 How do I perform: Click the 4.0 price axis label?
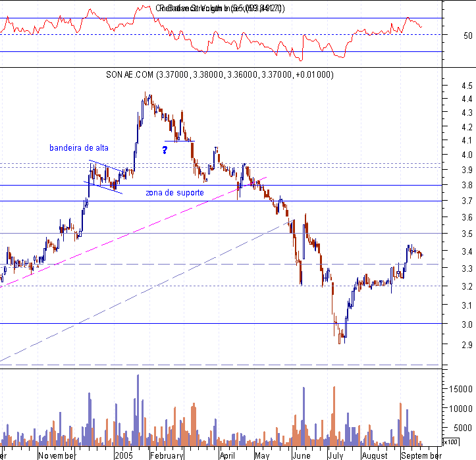pos(467,155)
